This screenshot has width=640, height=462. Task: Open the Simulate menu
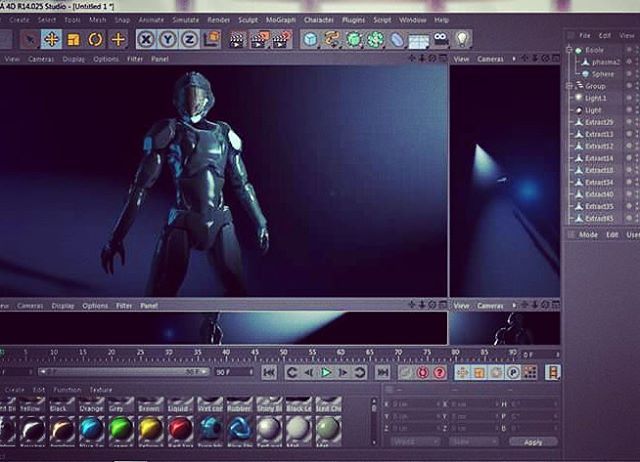(185, 20)
